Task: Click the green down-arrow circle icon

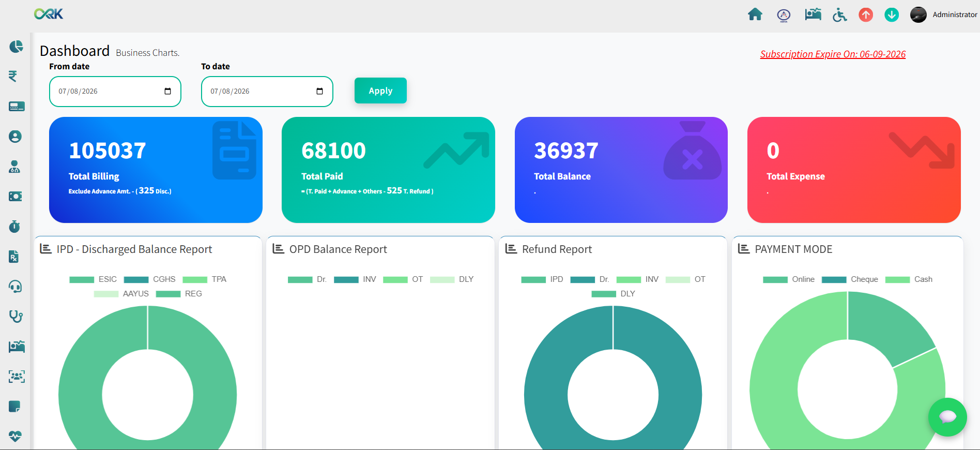Action: [892, 15]
